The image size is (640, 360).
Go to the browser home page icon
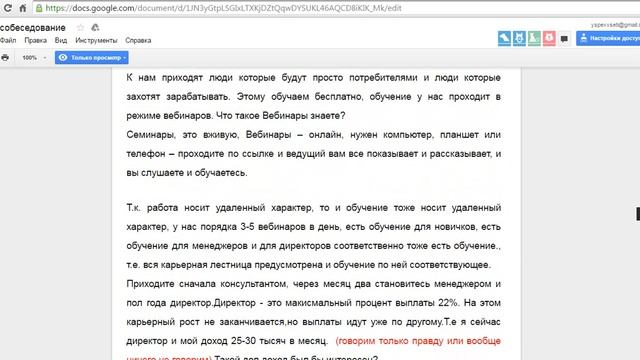tap(22, 8)
